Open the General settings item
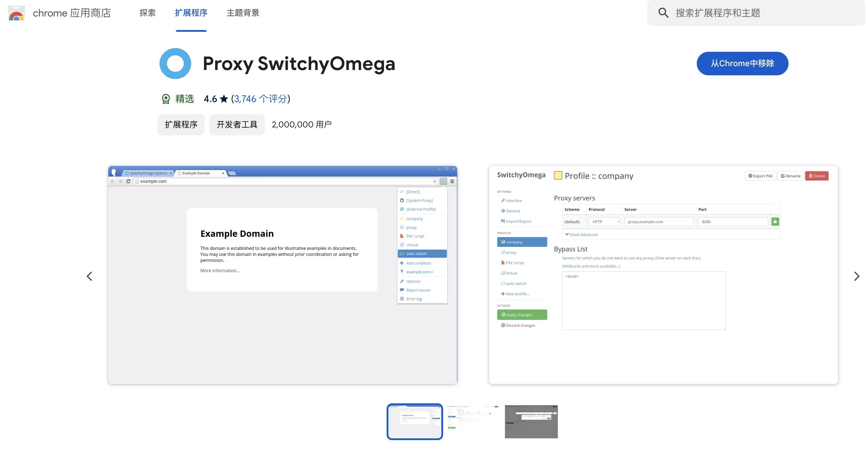The height and width of the screenshot is (456, 868). point(511,211)
